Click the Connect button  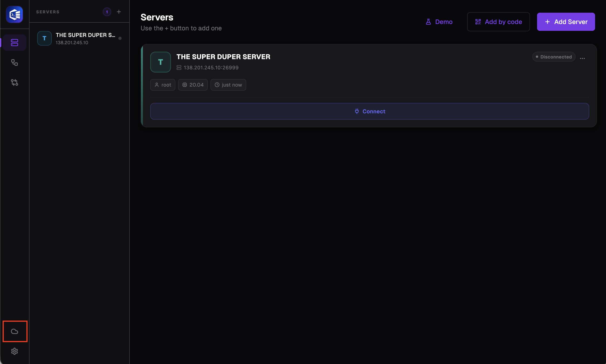pos(369,111)
